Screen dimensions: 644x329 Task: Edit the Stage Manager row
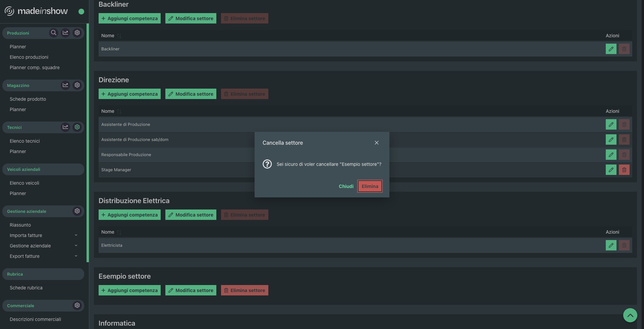tap(611, 170)
